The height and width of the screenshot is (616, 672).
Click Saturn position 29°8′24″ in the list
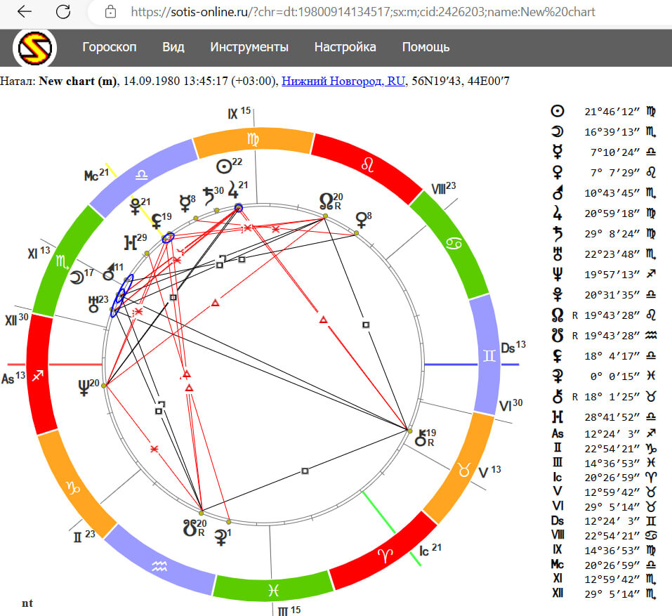tap(612, 234)
